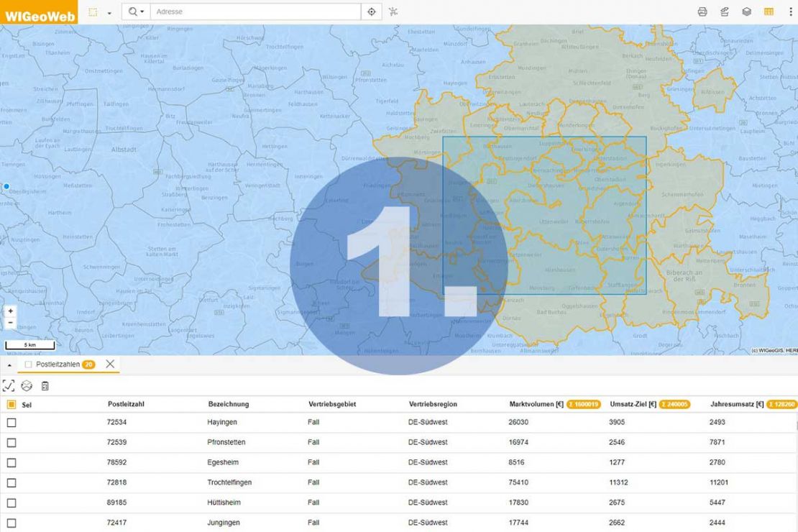Sort by Marktvolumen [€] column header
The image size is (798, 532).
click(536, 404)
